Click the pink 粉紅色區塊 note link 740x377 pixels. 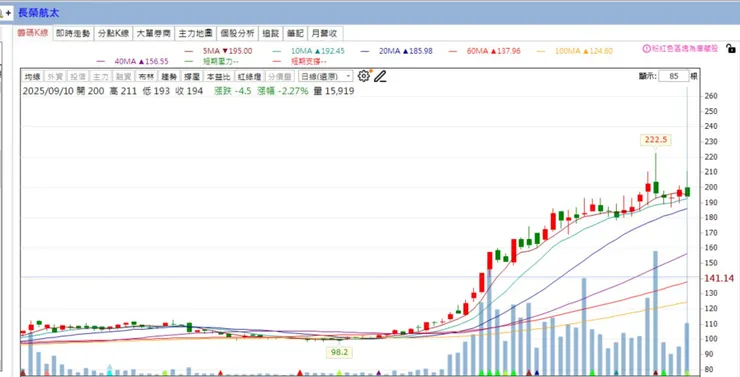(x=684, y=49)
